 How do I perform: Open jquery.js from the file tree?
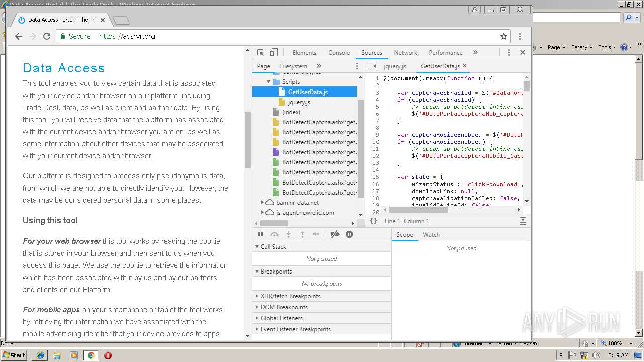(x=299, y=102)
